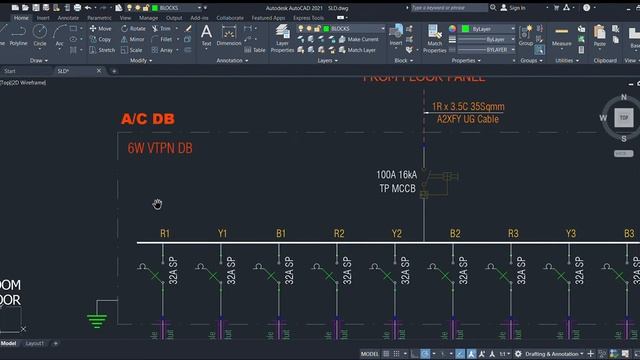Viewport: 640px width, 360px height.
Task: Select the Arc drawing tool
Action: click(x=60, y=35)
